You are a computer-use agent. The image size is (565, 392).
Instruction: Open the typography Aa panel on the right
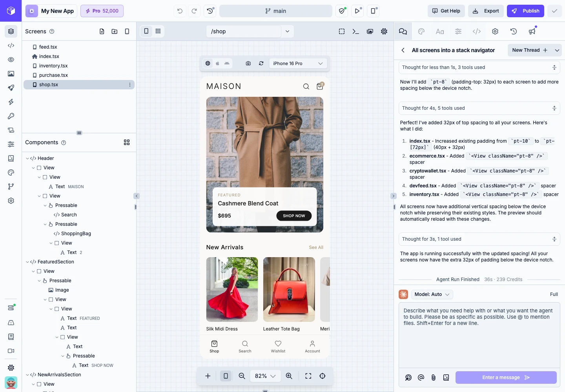pos(440,31)
